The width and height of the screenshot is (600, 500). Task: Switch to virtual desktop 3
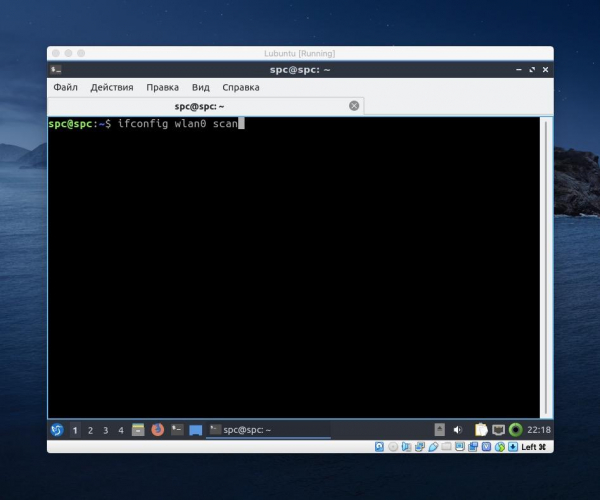click(106, 430)
